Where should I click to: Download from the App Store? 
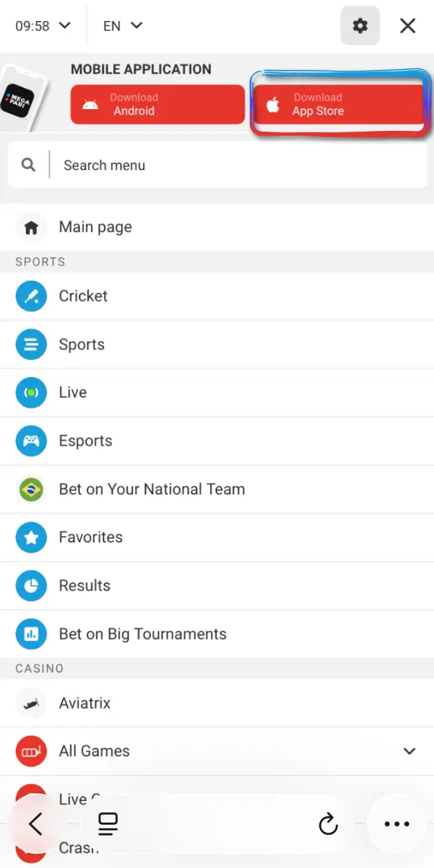pos(338,104)
